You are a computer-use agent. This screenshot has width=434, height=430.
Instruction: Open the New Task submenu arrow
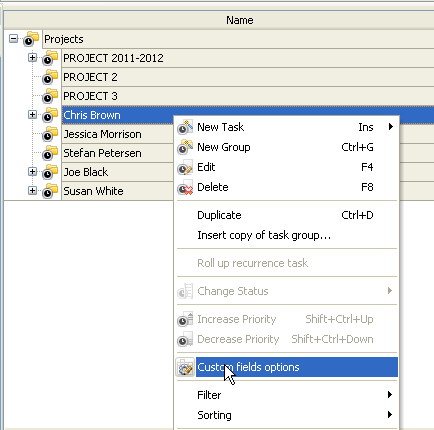pos(391,127)
